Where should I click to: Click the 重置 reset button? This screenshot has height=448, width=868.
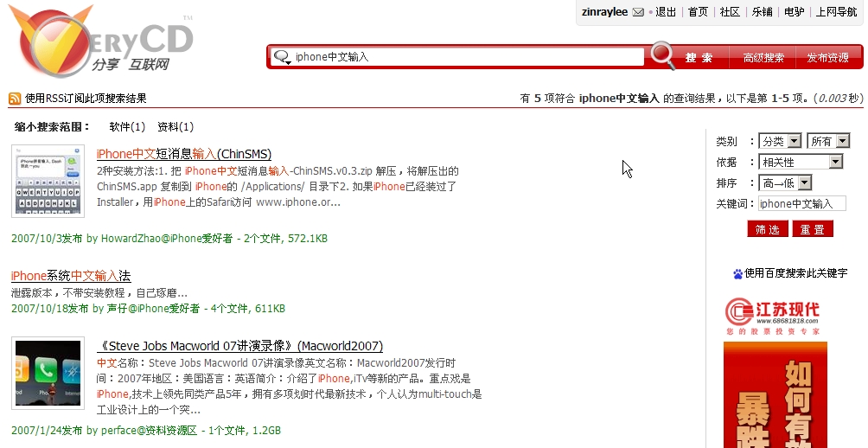point(813,229)
